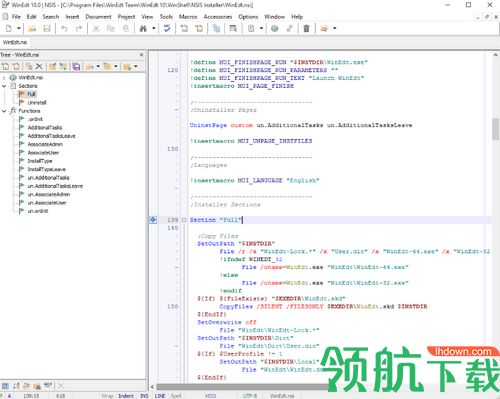Click the first icon in Tree toolbar

coord(6,66)
